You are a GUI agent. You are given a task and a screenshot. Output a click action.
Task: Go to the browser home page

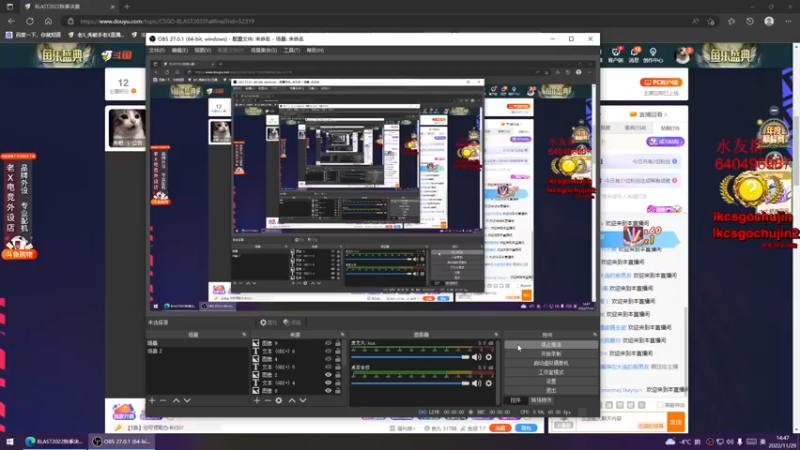click(x=48, y=21)
